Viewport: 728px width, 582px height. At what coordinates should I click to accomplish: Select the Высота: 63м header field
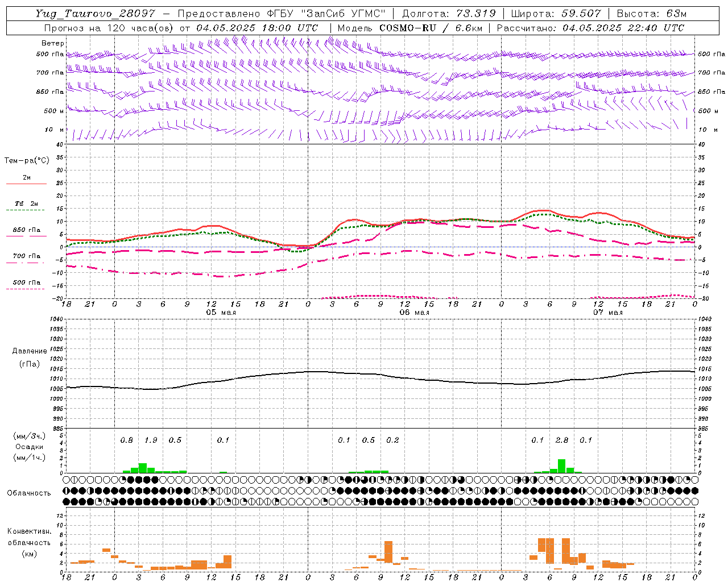coord(652,14)
